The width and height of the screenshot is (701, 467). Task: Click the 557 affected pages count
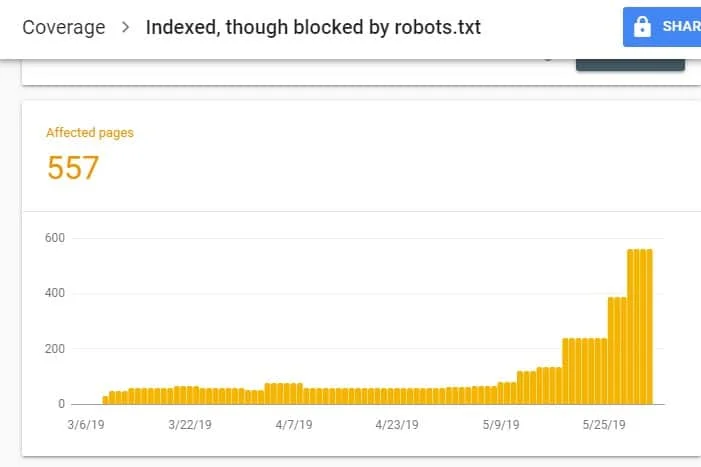[x=73, y=167]
